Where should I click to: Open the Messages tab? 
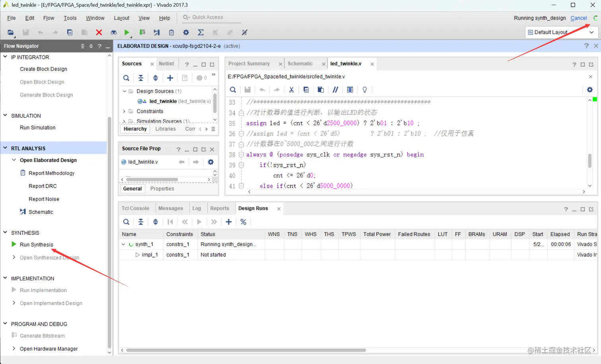tap(171, 208)
